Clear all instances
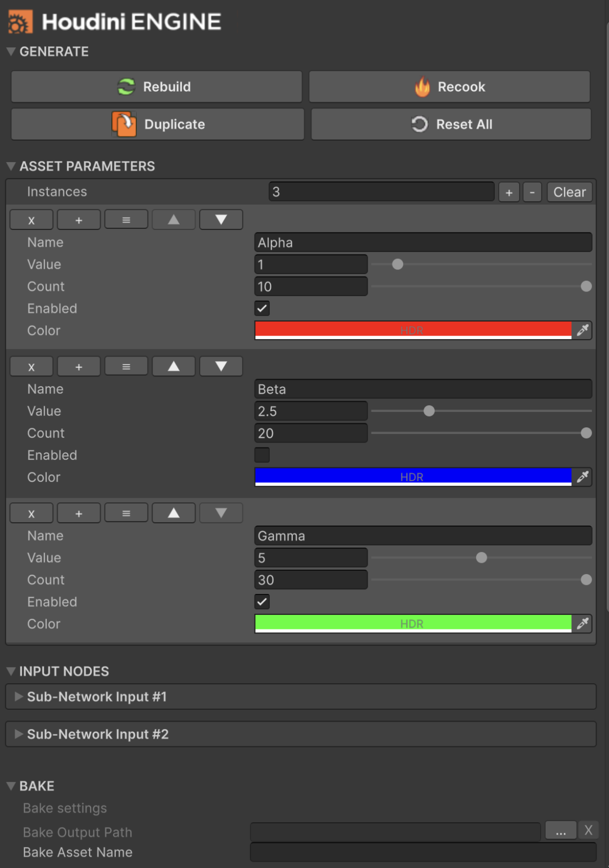609x868 pixels. pos(569,192)
